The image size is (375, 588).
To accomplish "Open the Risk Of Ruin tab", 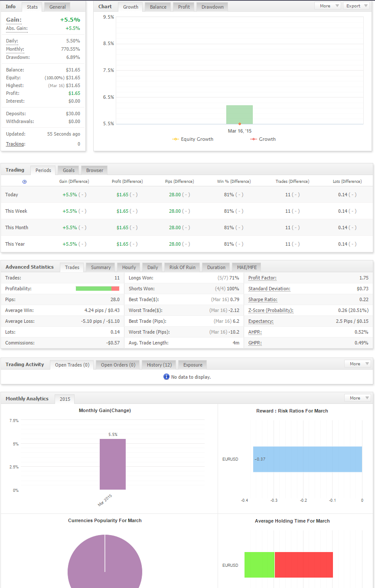I will 182,267.
